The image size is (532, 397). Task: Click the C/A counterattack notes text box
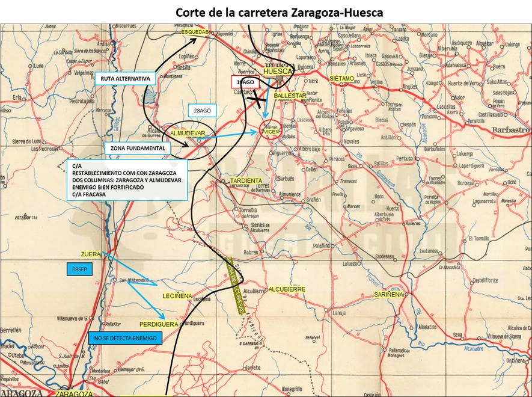tap(127, 180)
